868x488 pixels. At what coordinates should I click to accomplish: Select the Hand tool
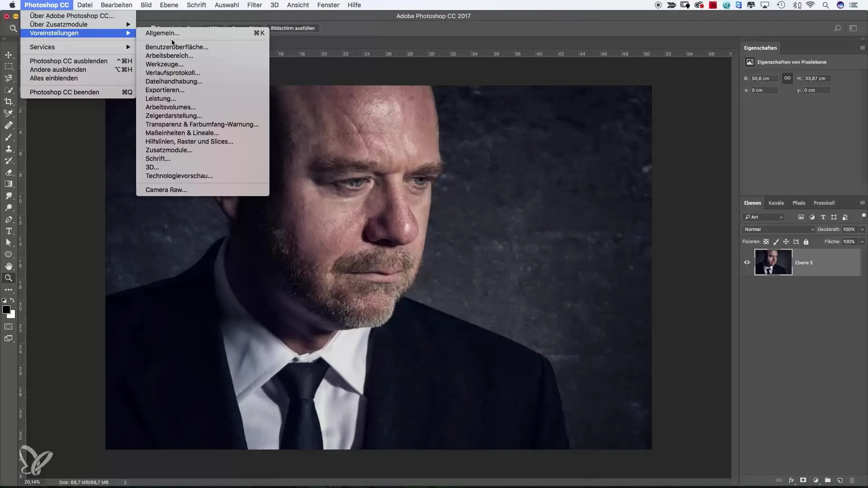coord(9,266)
